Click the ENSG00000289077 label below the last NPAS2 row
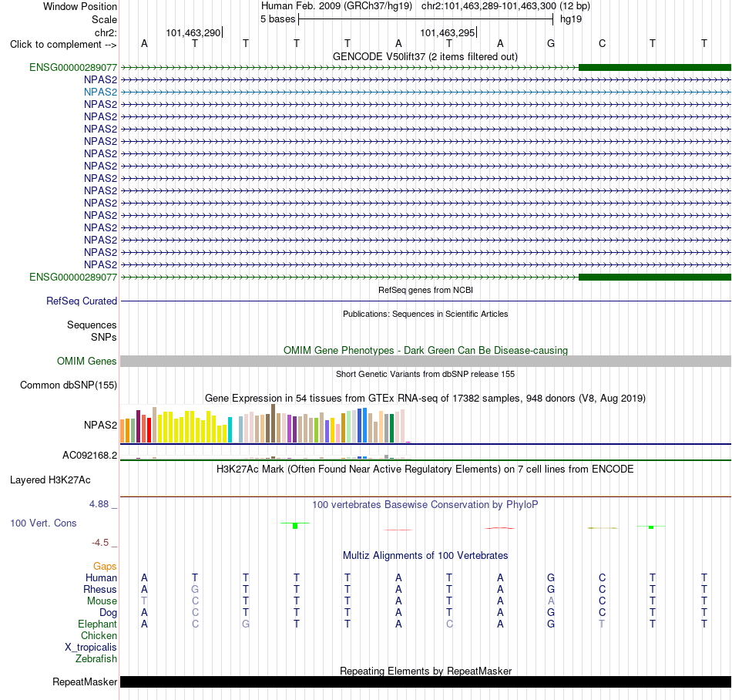 coord(73,277)
